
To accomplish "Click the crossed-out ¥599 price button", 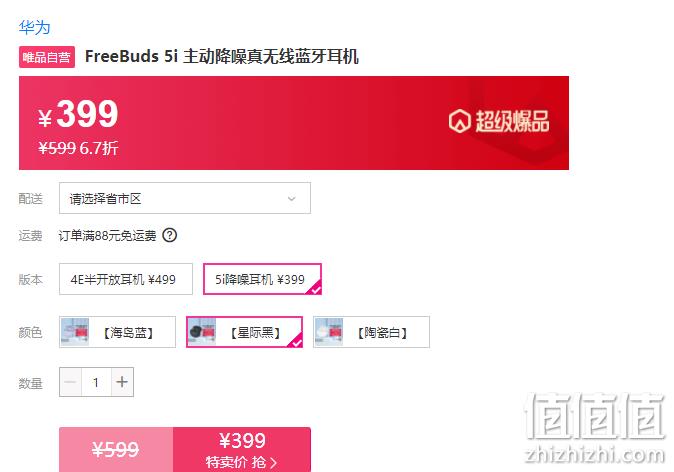I will (116, 450).
